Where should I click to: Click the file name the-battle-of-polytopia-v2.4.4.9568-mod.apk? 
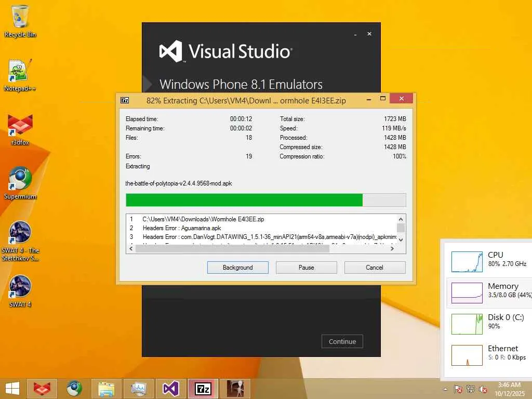pyautogui.click(x=179, y=183)
